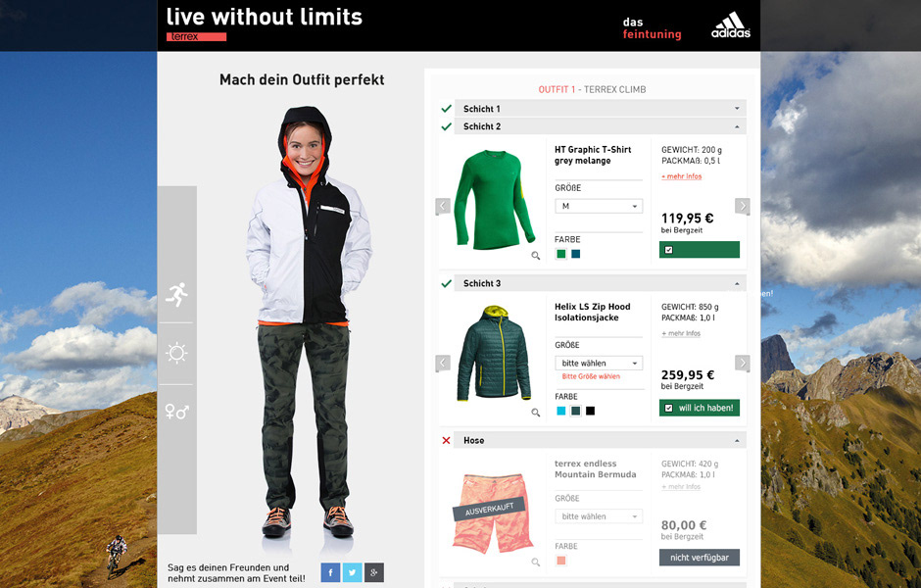
Task: Expand the Schicht 1 section
Action: click(601, 109)
